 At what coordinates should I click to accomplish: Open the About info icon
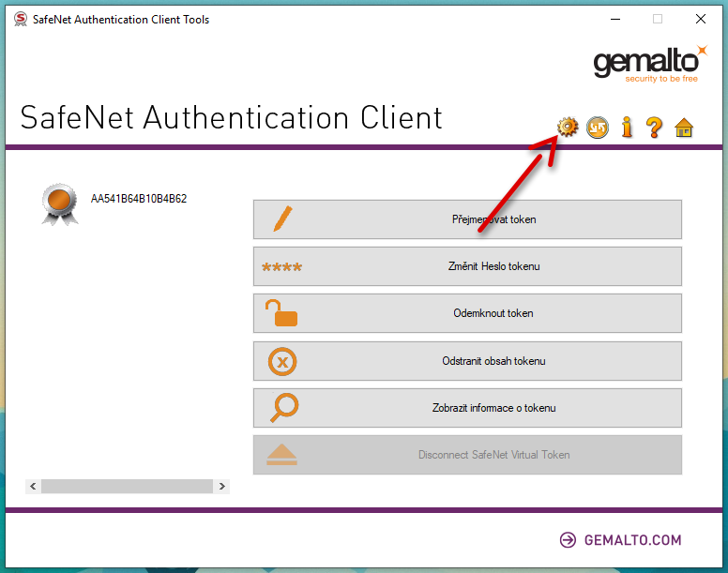pos(627,128)
